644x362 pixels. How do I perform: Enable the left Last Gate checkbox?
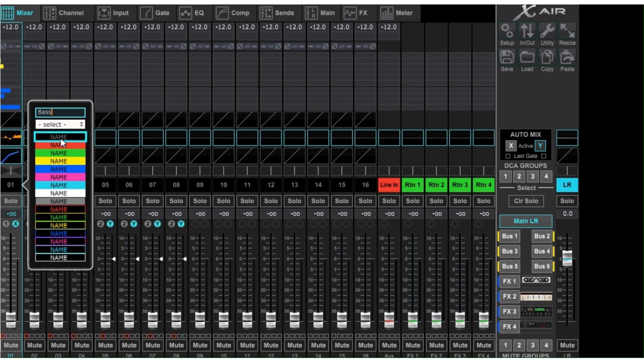point(508,156)
